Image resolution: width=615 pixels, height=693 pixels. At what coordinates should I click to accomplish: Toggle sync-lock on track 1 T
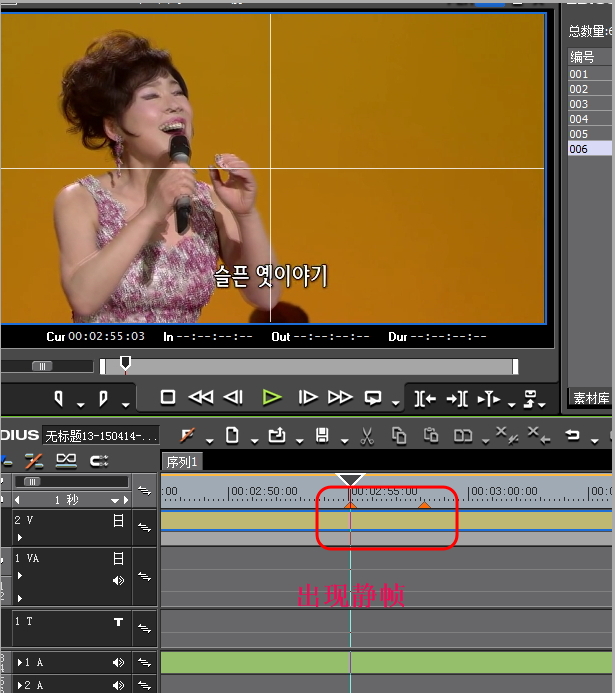point(144,628)
